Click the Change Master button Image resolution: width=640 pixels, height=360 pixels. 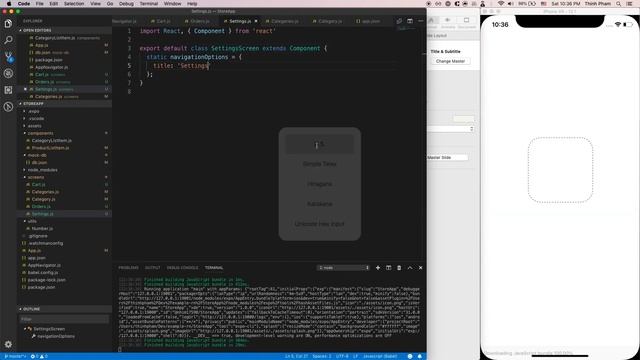[450, 61]
